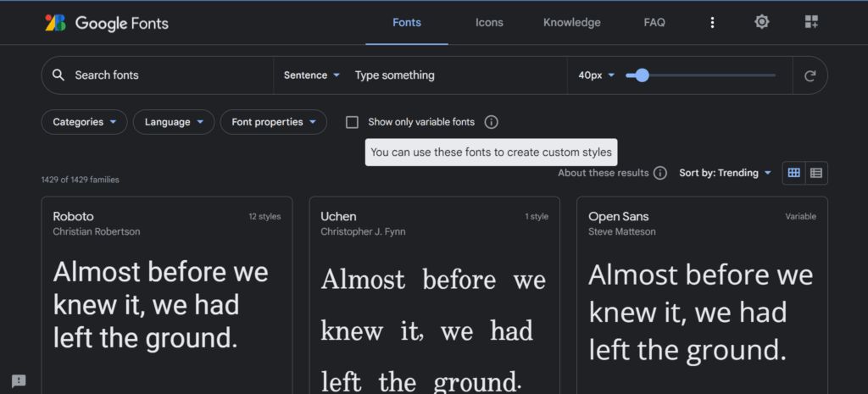Select the Knowledge tab
The height and width of the screenshot is (394, 868).
click(x=572, y=23)
